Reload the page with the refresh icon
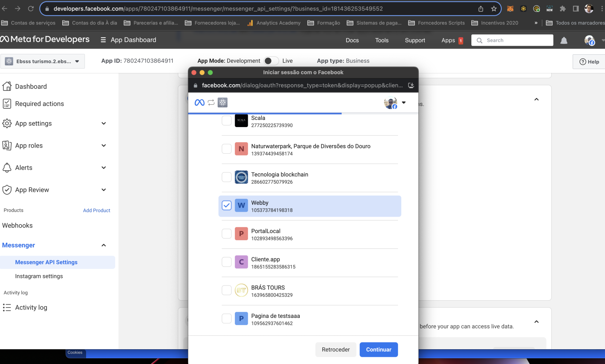 pyautogui.click(x=31, y=9)
